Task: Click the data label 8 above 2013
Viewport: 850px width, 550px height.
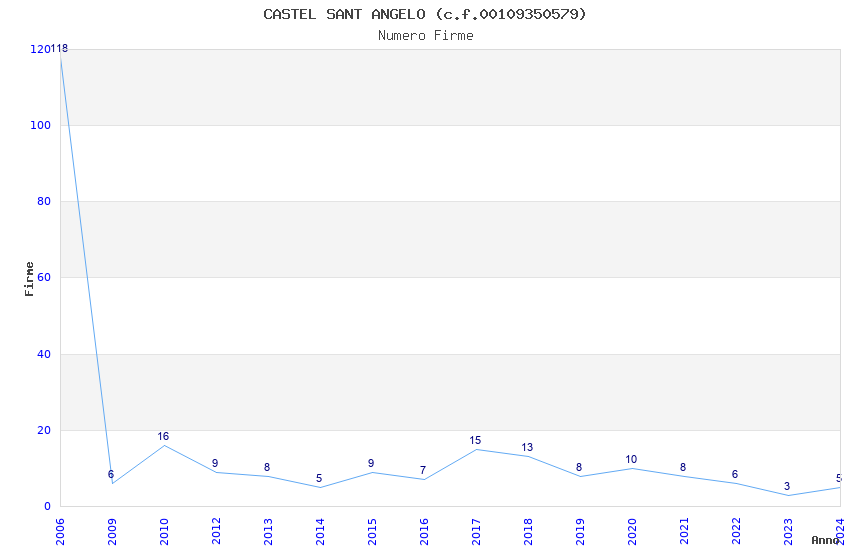Action: pos(267,467)
